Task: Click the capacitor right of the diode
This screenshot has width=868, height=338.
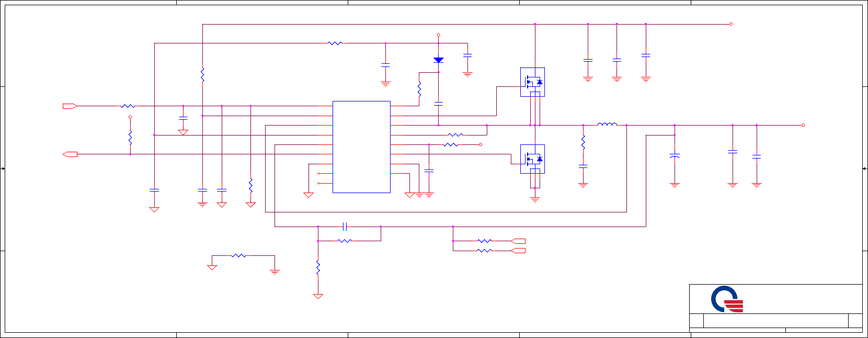Action: coord(467,55)
